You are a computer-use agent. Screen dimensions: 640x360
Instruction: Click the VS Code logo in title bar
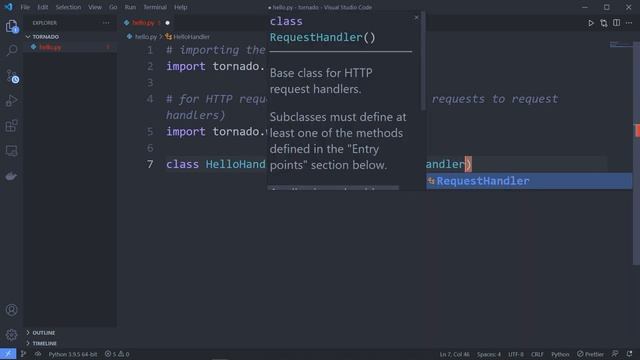point(9,7)
